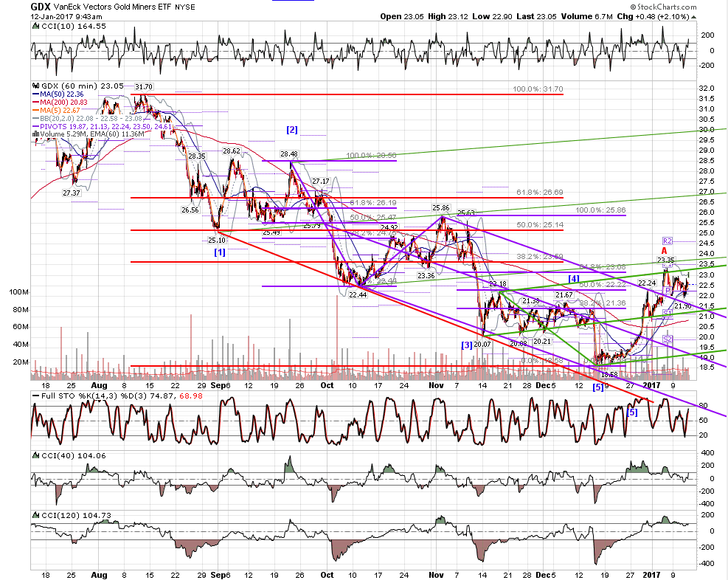Screen dimensions: 728x580
Task: Click the 23.35 high price label
Action: pyautogui.click(x=666, y=260)
